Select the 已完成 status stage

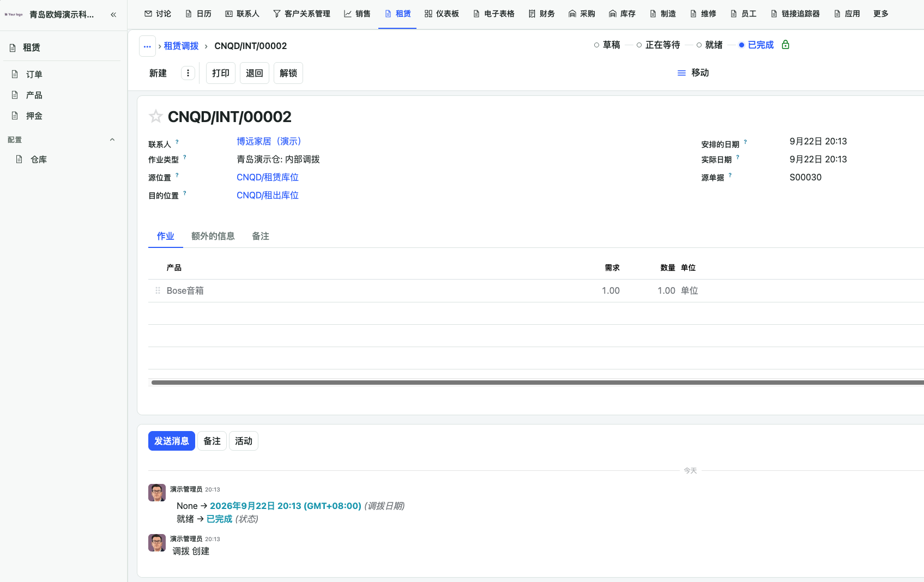(756, 45)
